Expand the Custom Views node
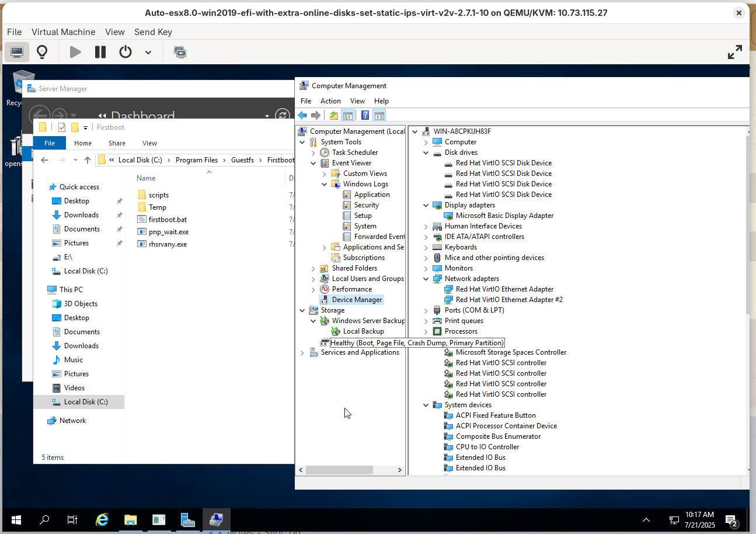 (x=324, y=174)
